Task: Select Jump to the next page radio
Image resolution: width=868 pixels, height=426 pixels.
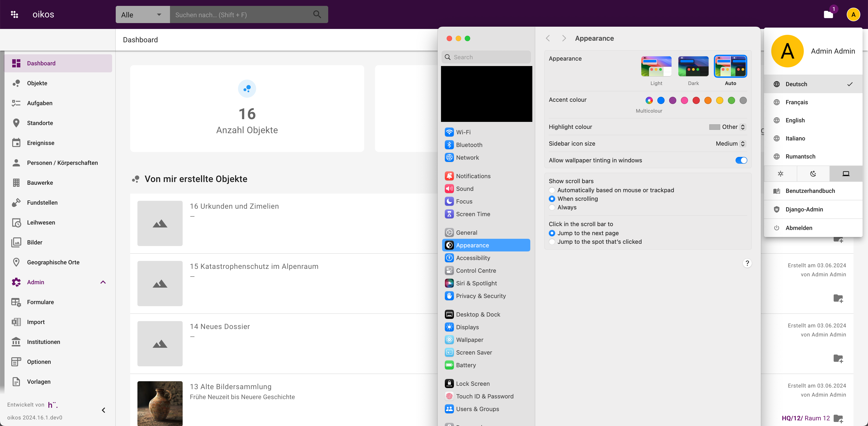Action: (552, 233)
